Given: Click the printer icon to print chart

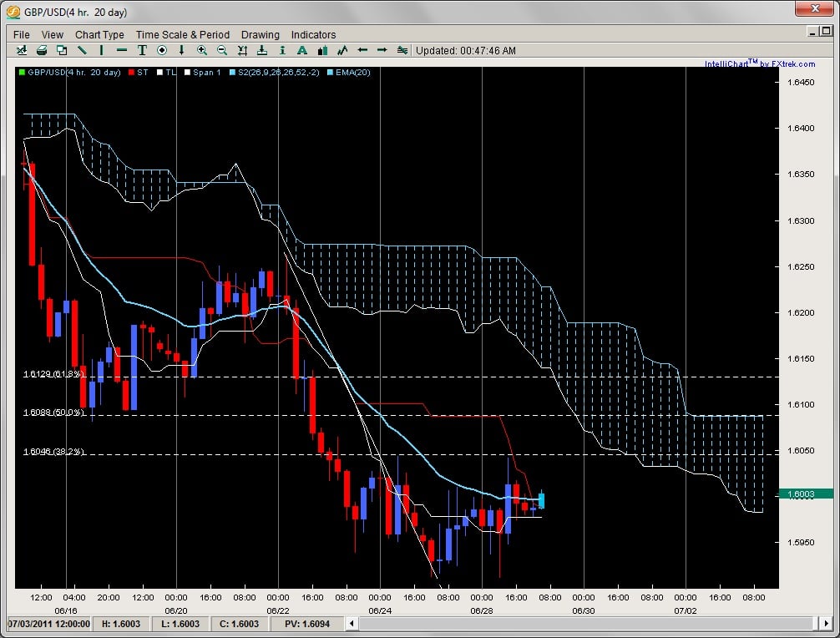Looking at the screenshot, I should 42,50.
